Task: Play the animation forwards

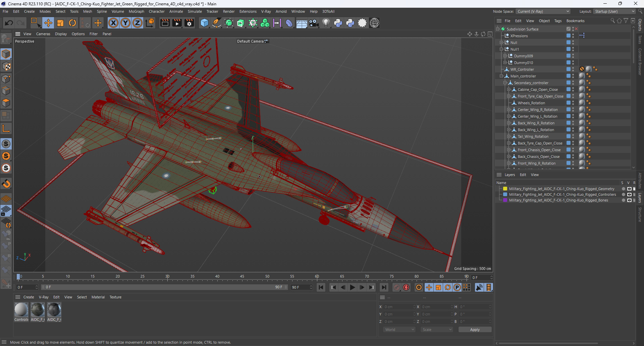Action: point(352,287)
